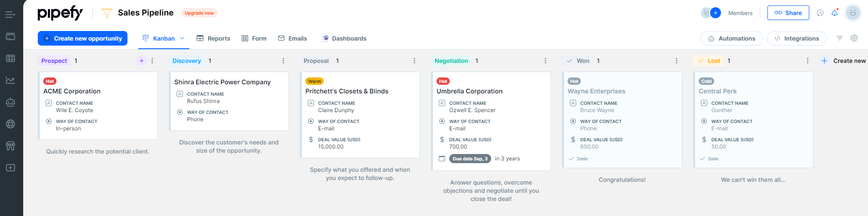Click the Hot label on Umbrella Corporation

coord(443,81)
